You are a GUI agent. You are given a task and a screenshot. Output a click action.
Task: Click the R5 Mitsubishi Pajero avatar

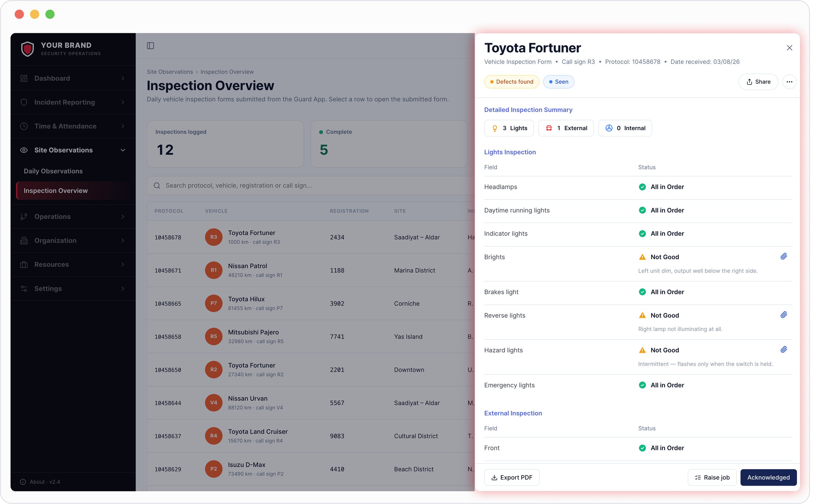pyautogui.click(x=213, y=336)
